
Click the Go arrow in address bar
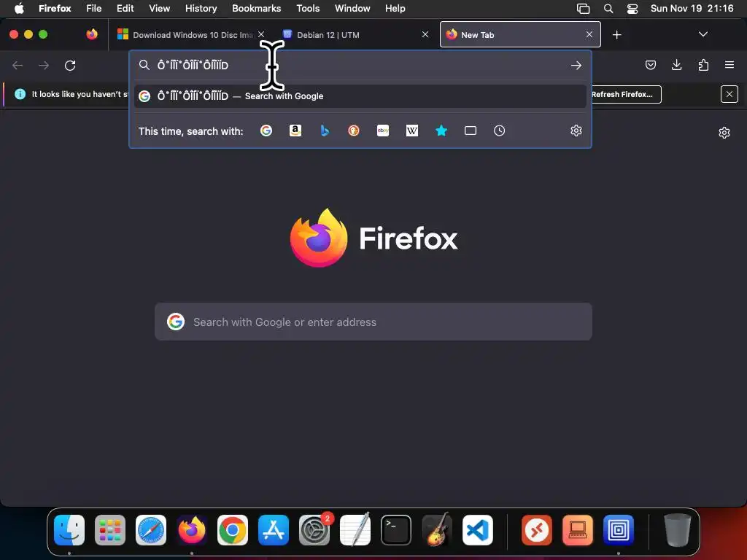pos(576,65)
